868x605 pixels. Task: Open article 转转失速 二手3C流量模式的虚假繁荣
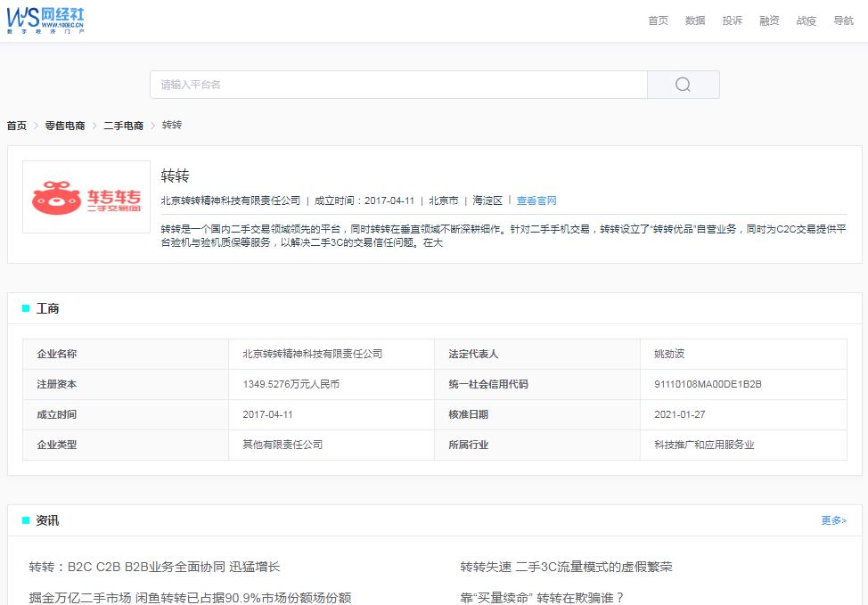[x=566, y=566]
